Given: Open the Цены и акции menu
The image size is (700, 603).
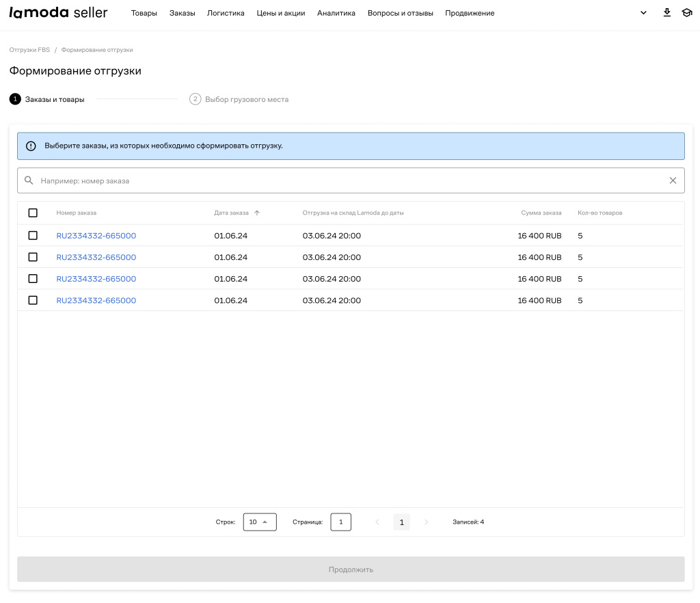Looking at the screenshot, I should point(281,13).
